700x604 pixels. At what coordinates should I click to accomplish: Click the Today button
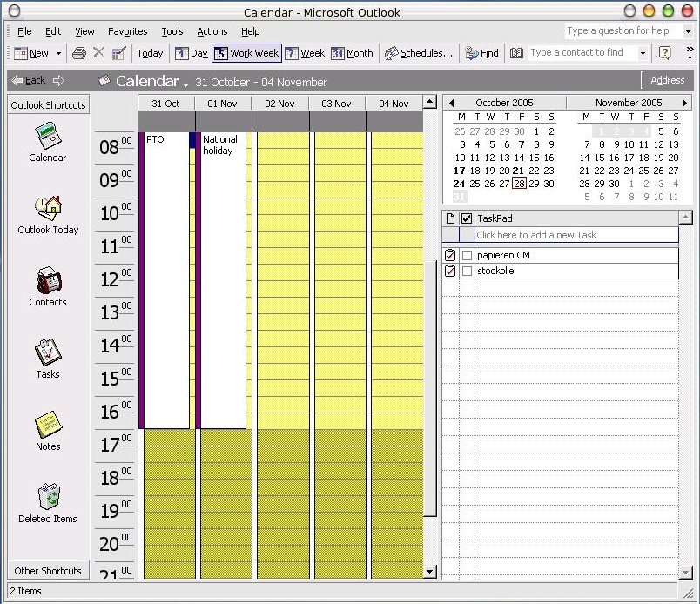[150, 53]
